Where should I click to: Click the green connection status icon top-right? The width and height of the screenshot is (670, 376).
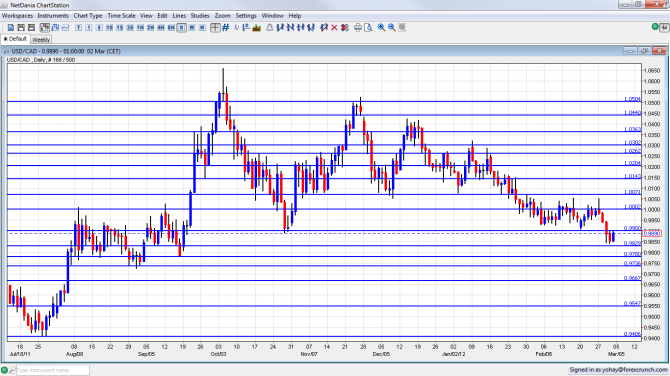click(655, 26)
